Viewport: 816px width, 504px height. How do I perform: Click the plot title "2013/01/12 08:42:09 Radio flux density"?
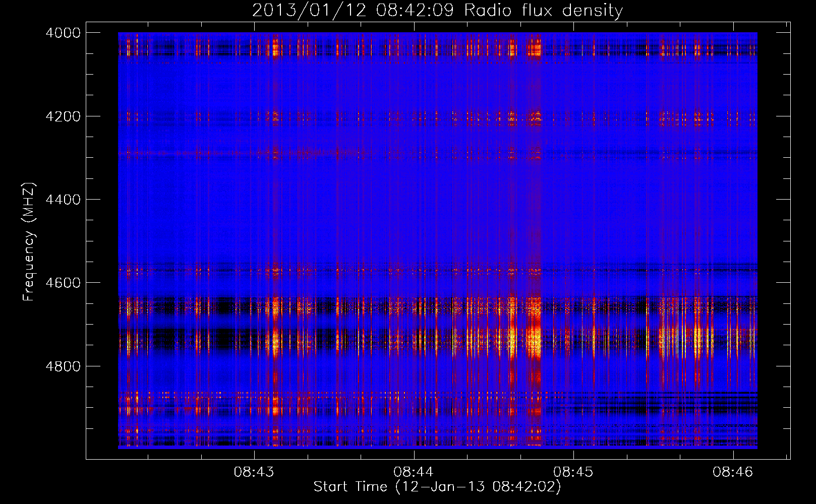click(x=437, y=10)
